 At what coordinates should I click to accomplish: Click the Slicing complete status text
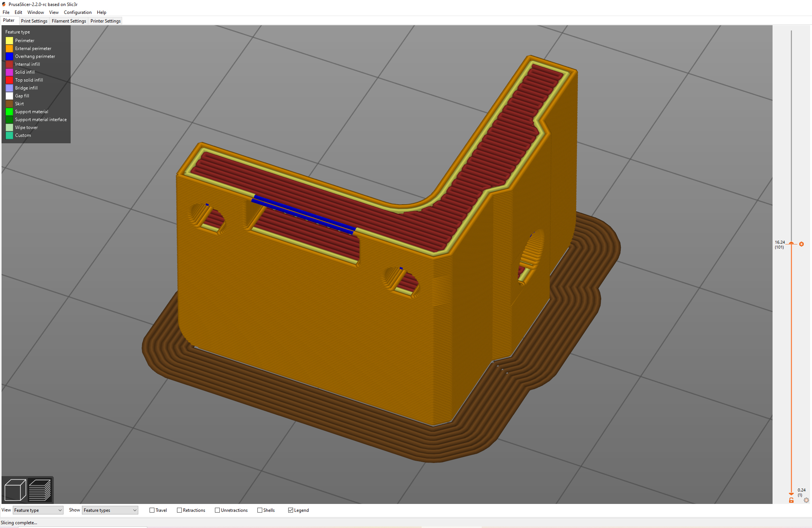tap(19, 523)
